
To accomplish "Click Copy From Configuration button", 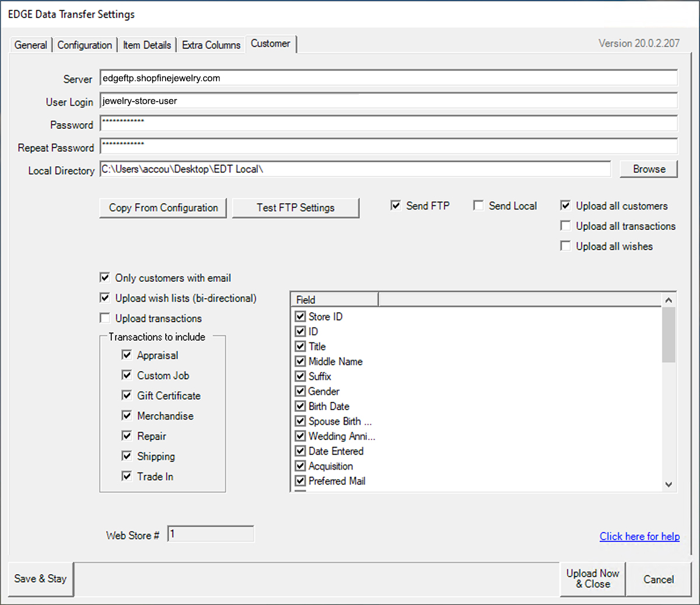I will click(x=163, y=208).
